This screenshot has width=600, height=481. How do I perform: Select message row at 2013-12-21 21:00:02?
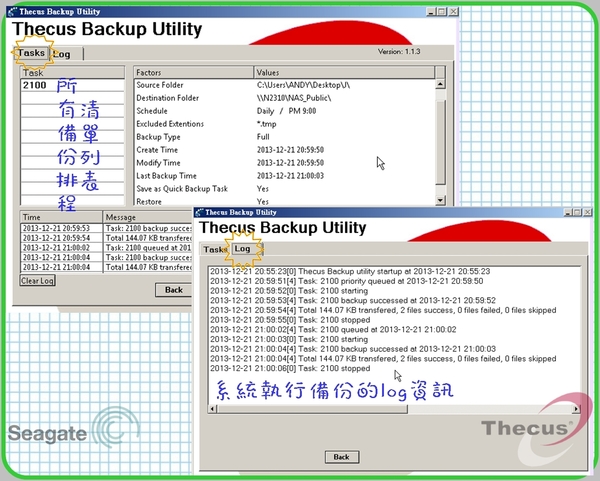(106, 248)
